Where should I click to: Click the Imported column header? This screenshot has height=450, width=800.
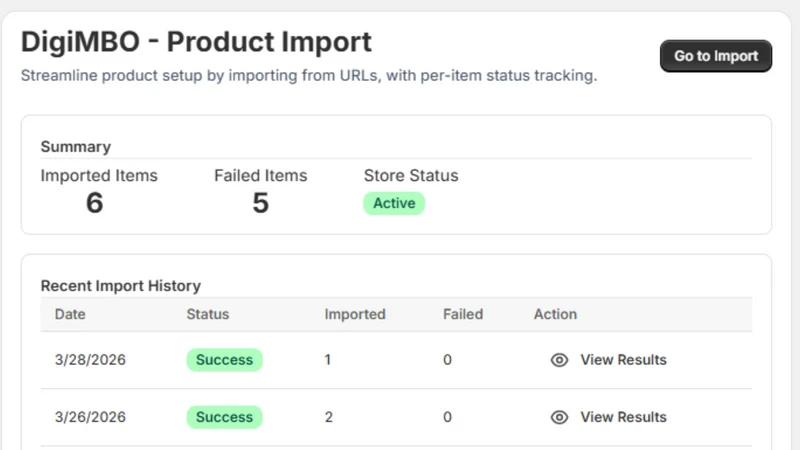pyautogui.click(x=355, y=314)
